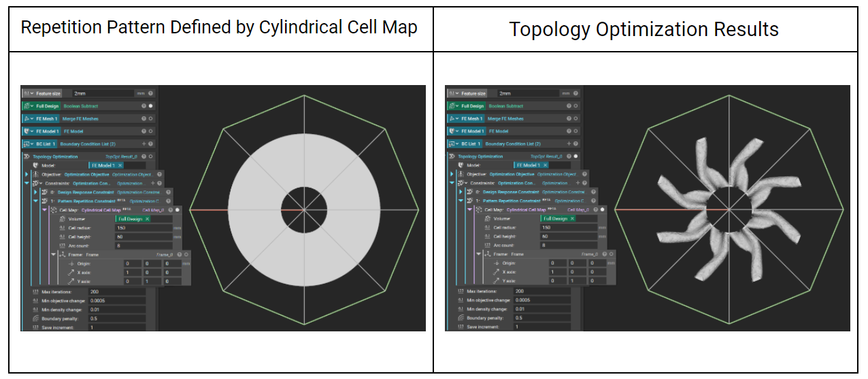Click the Full Design block icon in right screenshot
Screen dimensions: 868x379
pos(452,106)
